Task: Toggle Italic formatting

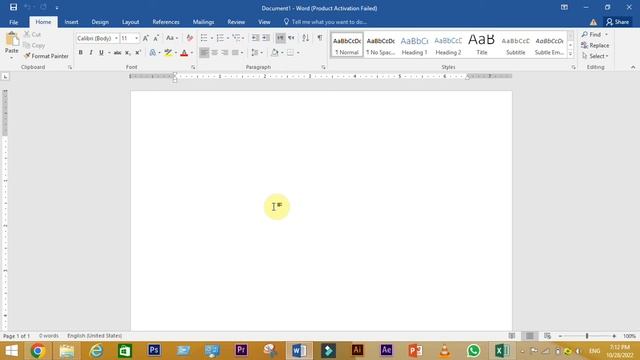Action: tap(91, 53)
